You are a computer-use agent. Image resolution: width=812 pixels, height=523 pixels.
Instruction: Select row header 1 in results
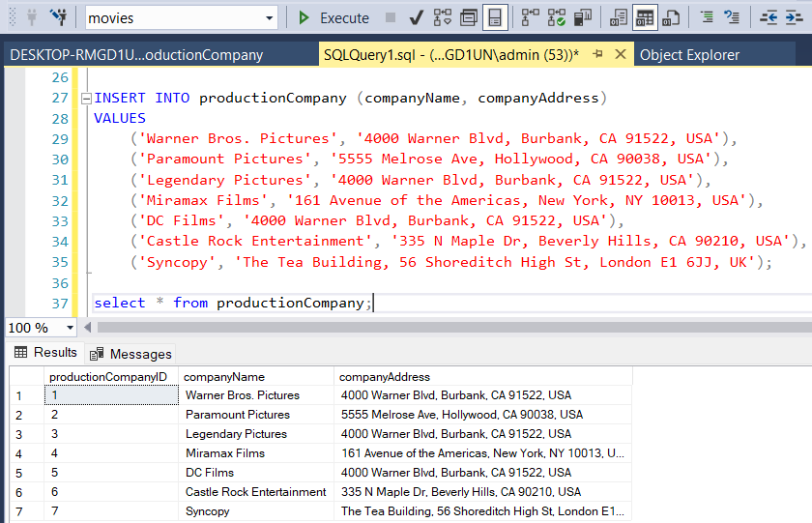click(27, 395)
